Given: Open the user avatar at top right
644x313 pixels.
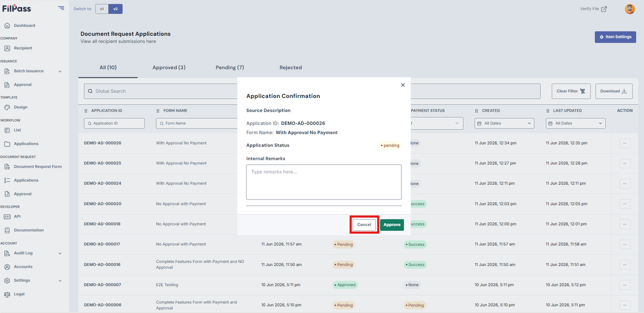Looking at the screenshot, I should (x=630, y=9).
